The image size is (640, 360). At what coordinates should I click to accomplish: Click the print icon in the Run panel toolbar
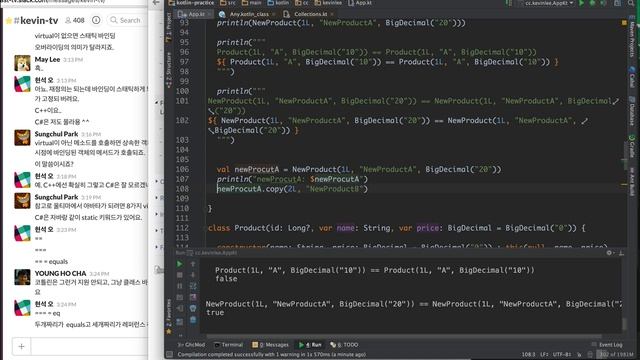193,308
